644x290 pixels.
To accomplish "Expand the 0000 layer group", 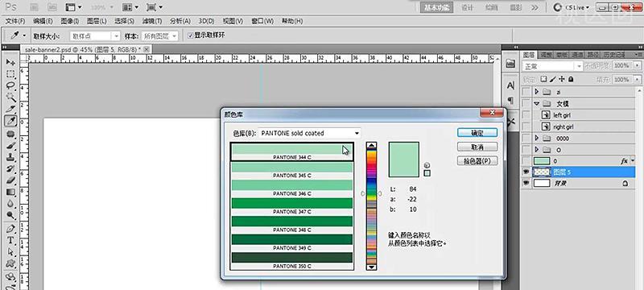I will tap(536, 138).
